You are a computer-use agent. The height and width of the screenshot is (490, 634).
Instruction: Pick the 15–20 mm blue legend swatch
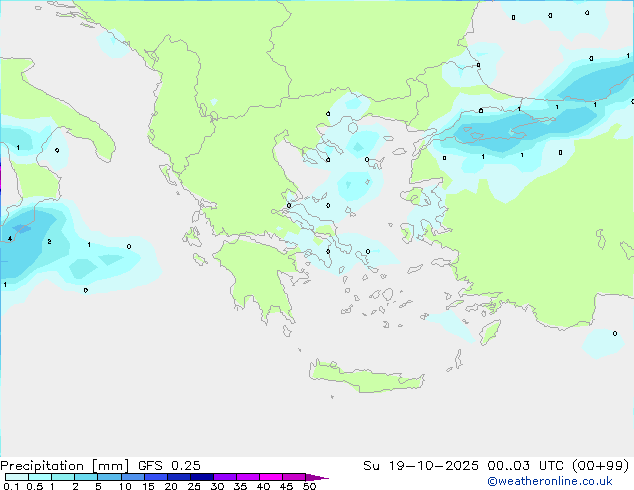coord(155,477)
